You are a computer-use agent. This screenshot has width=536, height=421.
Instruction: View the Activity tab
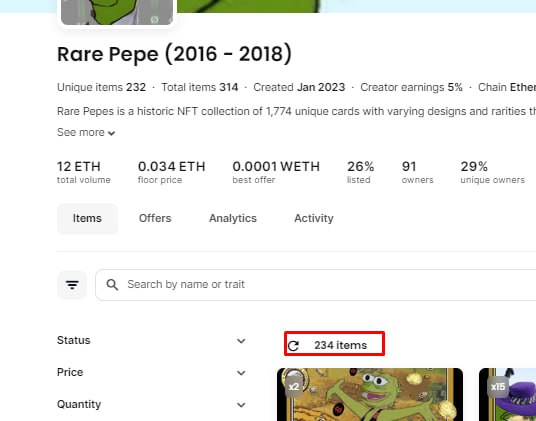(314, 218)
